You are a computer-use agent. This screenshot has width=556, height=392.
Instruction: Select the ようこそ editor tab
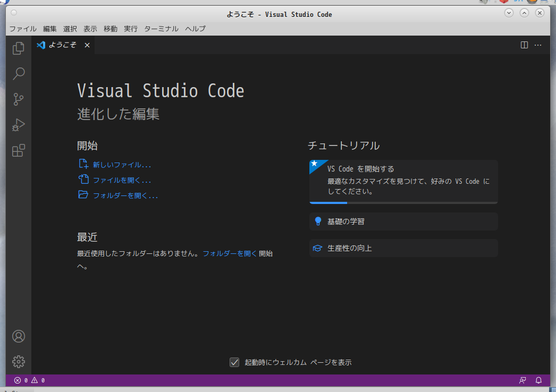click(63, 45)
